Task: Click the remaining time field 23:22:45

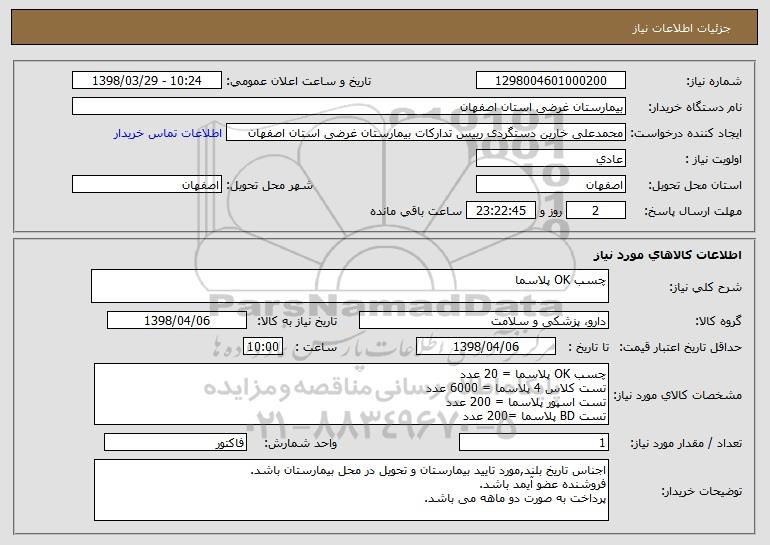Action: (500, 211)
